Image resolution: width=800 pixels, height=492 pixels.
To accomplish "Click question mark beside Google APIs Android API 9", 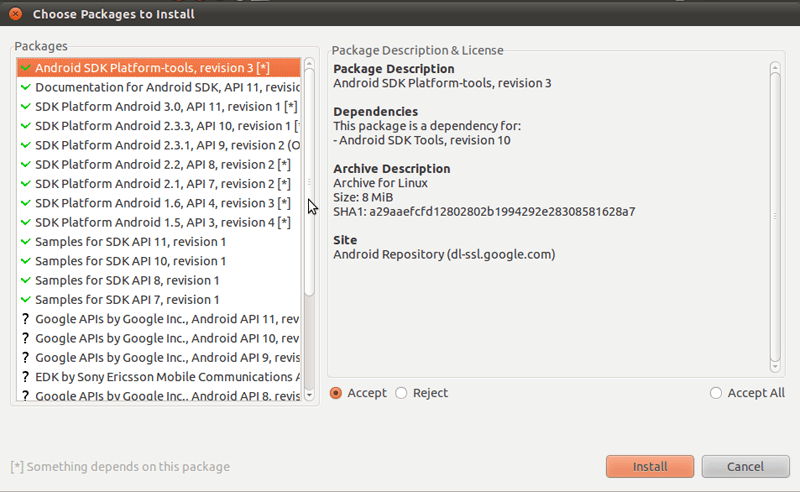I will click(26, 358).
